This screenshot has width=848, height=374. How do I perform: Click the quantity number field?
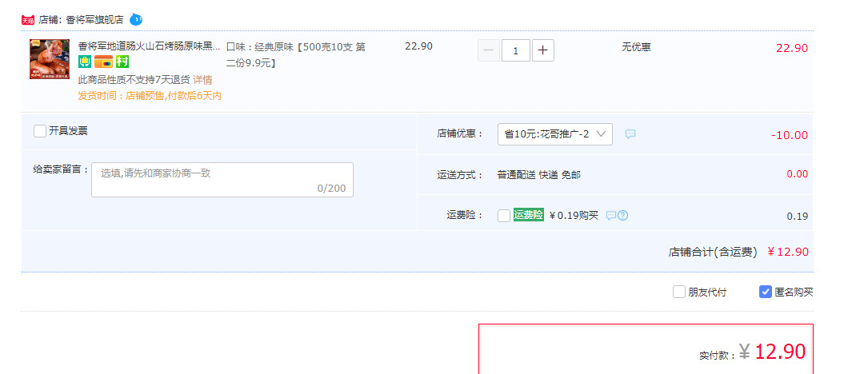[515, 51]
